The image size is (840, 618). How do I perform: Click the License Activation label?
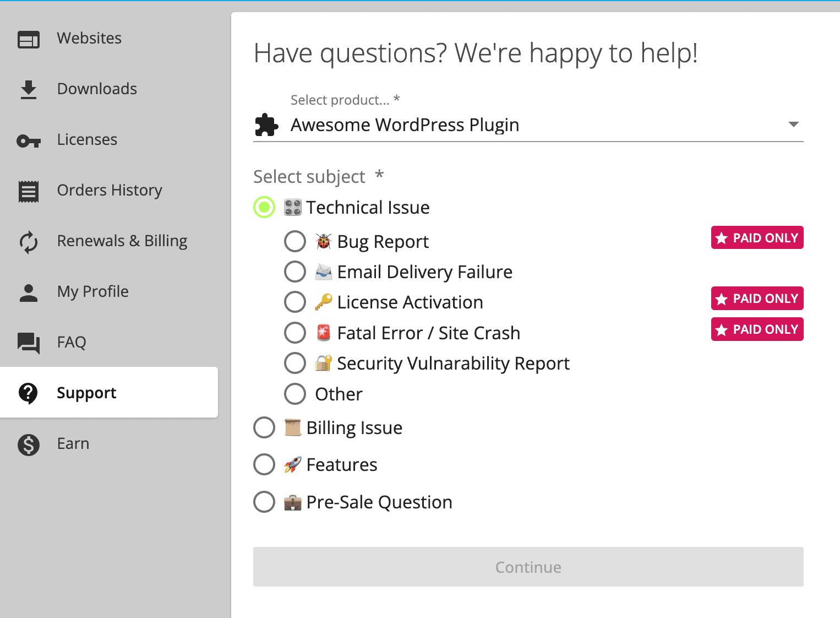pyautogui.click(x=410, y=302)
